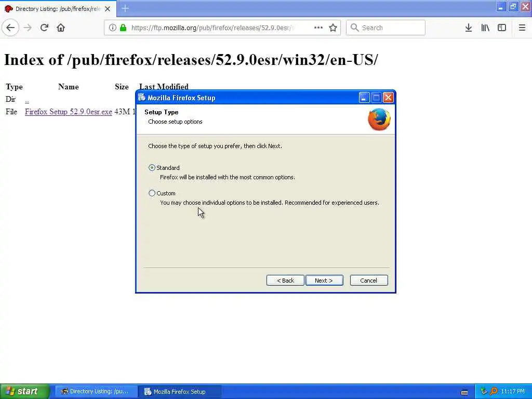Cancel the Firefox Setup wizard

(x=369, y=280)
